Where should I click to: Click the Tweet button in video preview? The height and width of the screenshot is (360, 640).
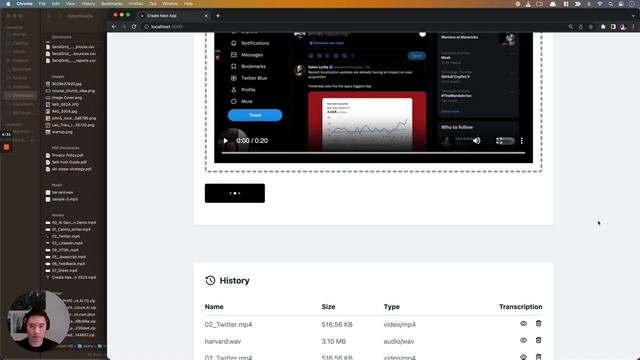(x=255, y=115)
